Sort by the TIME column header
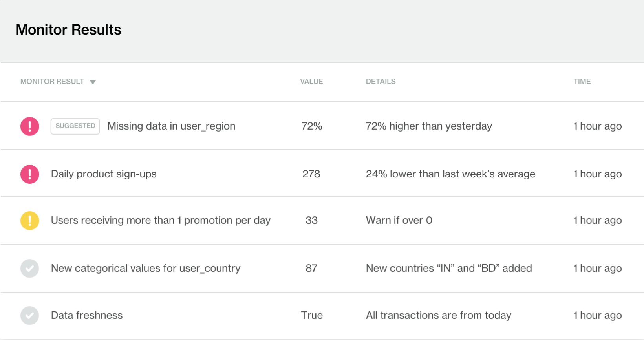 pyautogui.click(x=582, y=82)
